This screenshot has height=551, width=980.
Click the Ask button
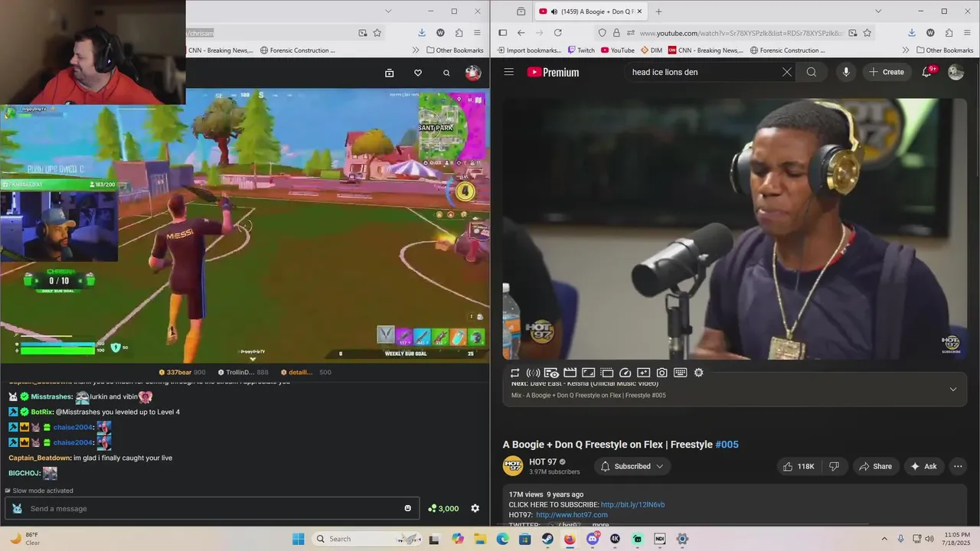click(x=923, y=466)
